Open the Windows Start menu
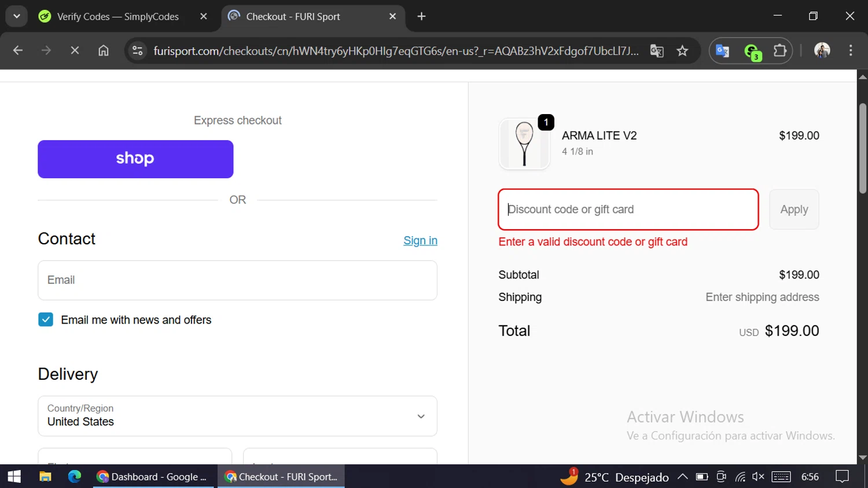Viewport: 868px width, 488px height. (14, 476)
